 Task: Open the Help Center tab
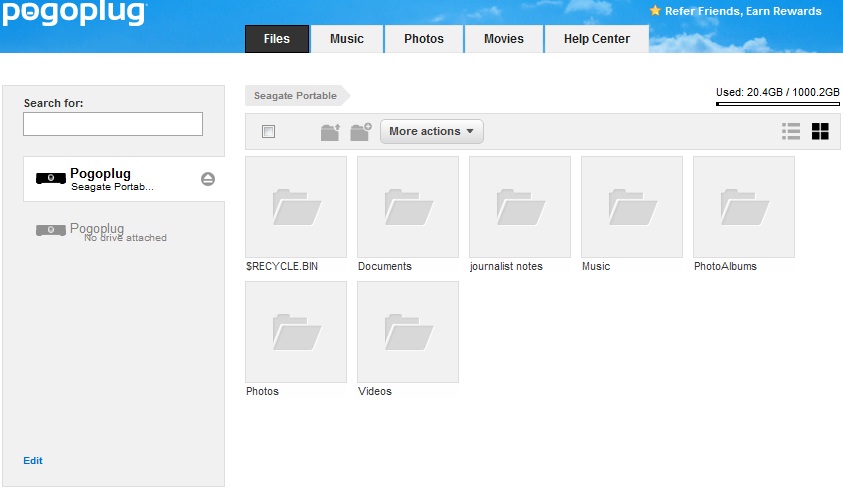pos(597,39)
